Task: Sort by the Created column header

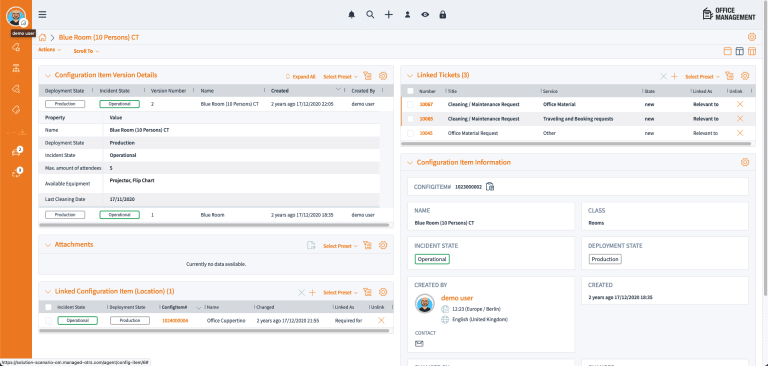Action: 280,91
